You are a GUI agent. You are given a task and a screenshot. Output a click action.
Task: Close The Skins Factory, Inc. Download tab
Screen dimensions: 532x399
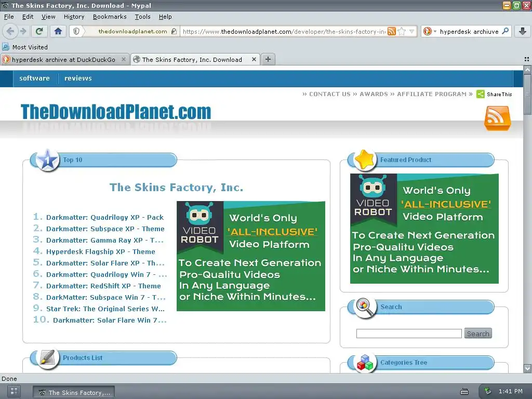254,59
